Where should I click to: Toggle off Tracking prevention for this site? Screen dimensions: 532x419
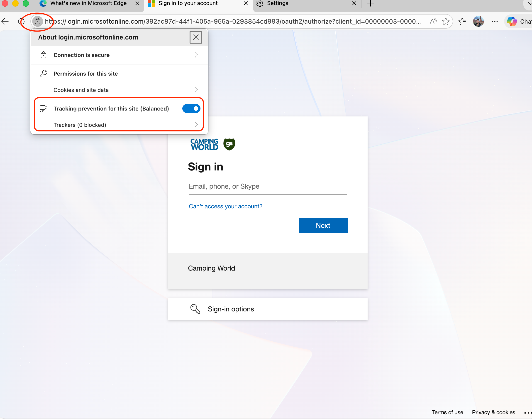click(x=191, y=108)
